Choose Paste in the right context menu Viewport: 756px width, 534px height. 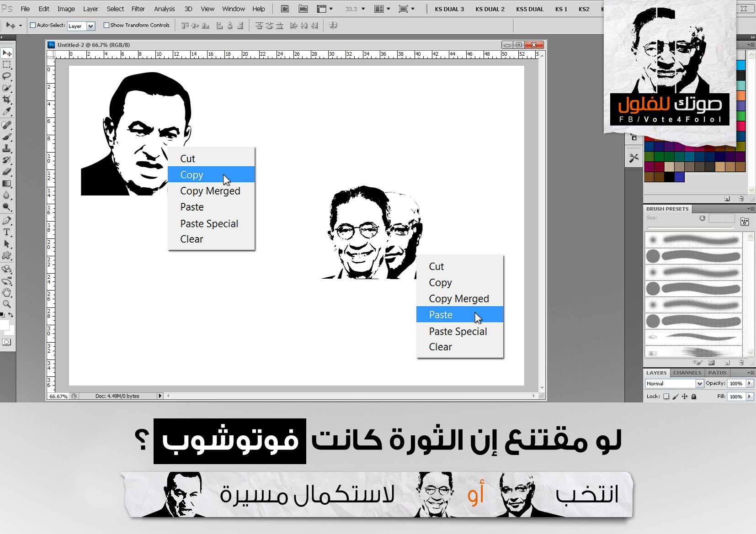click(460, 314)
